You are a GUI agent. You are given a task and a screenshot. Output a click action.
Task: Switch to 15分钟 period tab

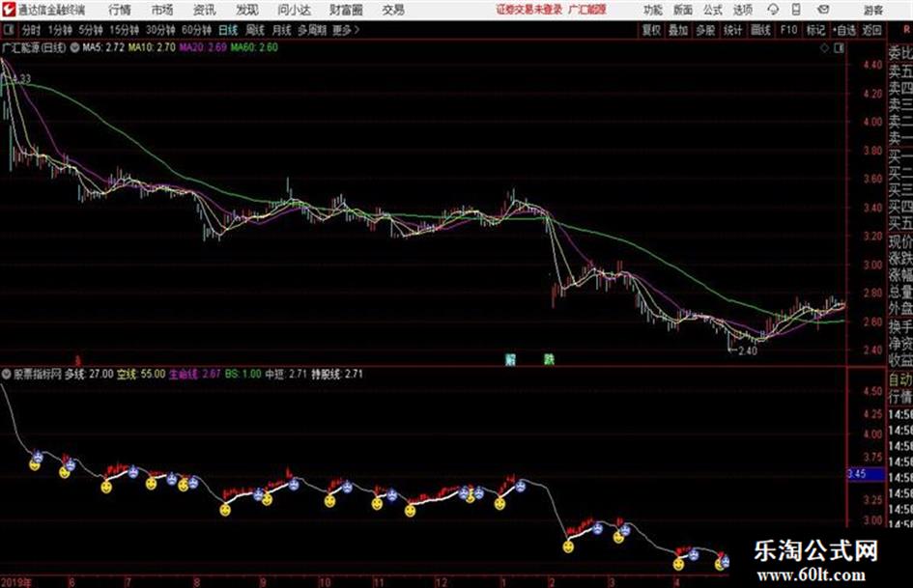[x=125, y=30]
